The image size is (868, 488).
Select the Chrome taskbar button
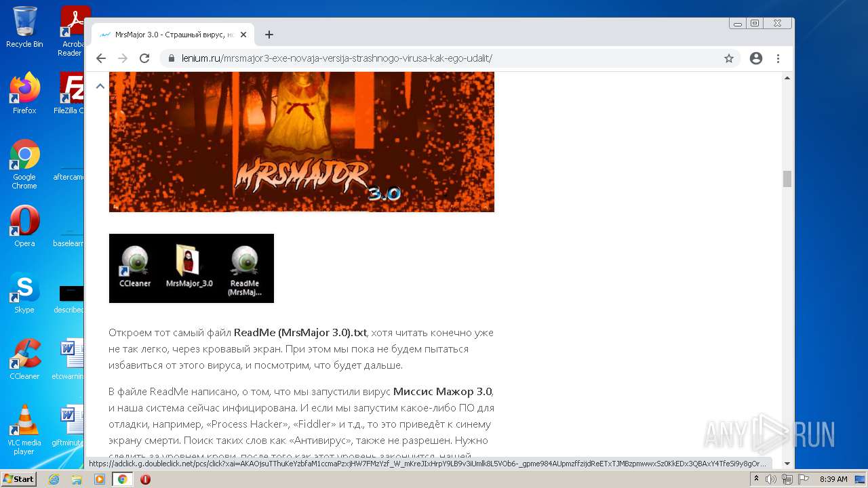123,479
